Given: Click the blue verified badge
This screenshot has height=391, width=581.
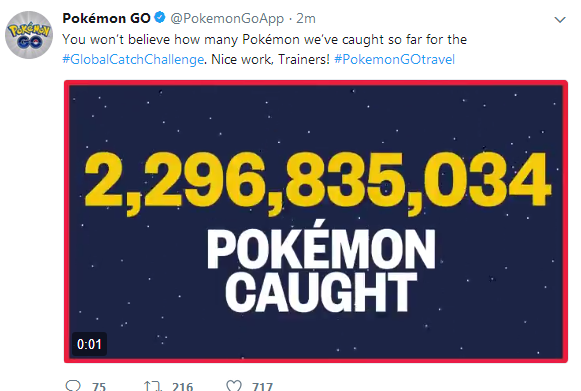Looking at the screenshot, I should (160, 17).
